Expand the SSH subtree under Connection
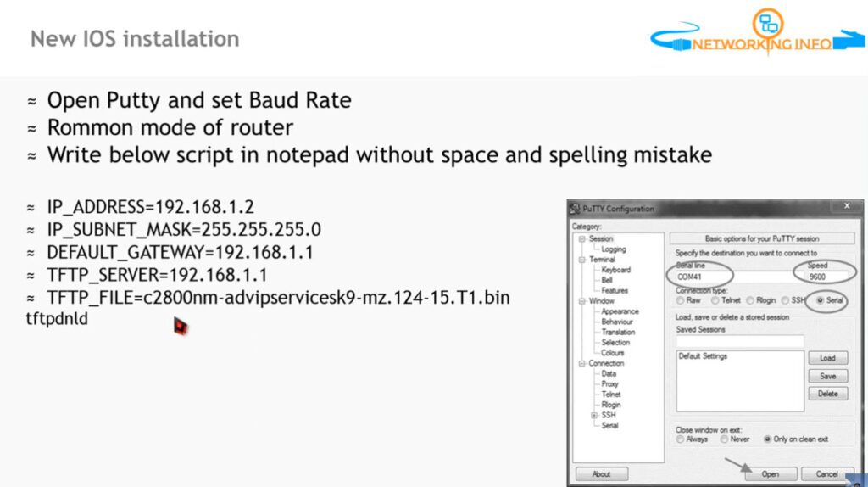 pyautogui.click(x=594, y=415)
